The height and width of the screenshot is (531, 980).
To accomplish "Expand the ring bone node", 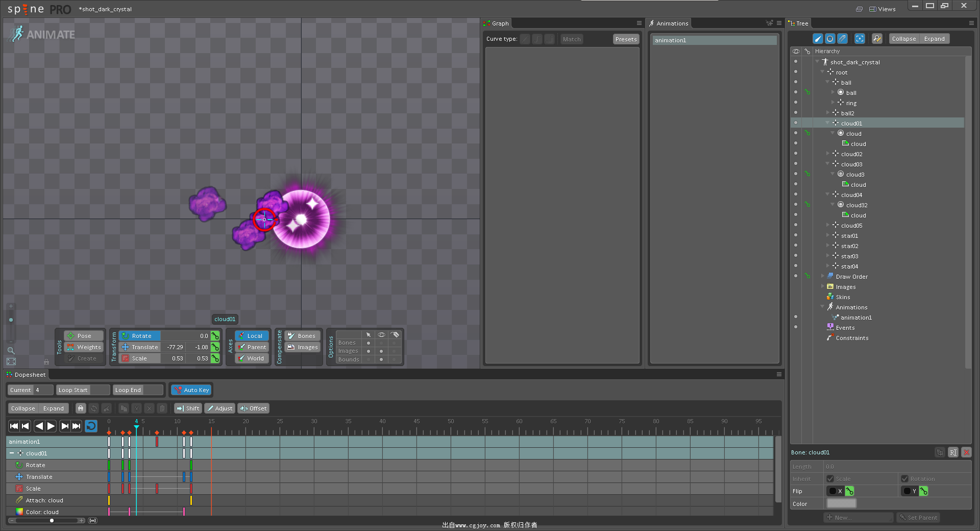I will pos(833,103).
